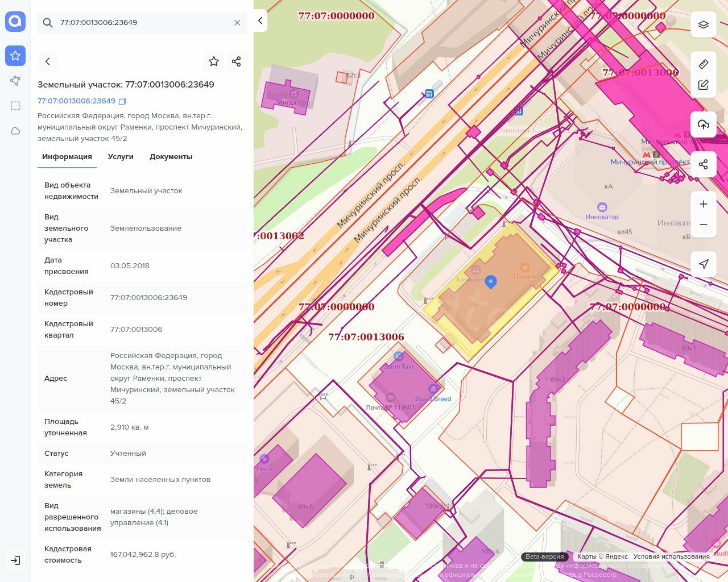728x582 pixels.
Task: Collapse the information side panel
Action: pyautogui.click(x=260, y=21)
